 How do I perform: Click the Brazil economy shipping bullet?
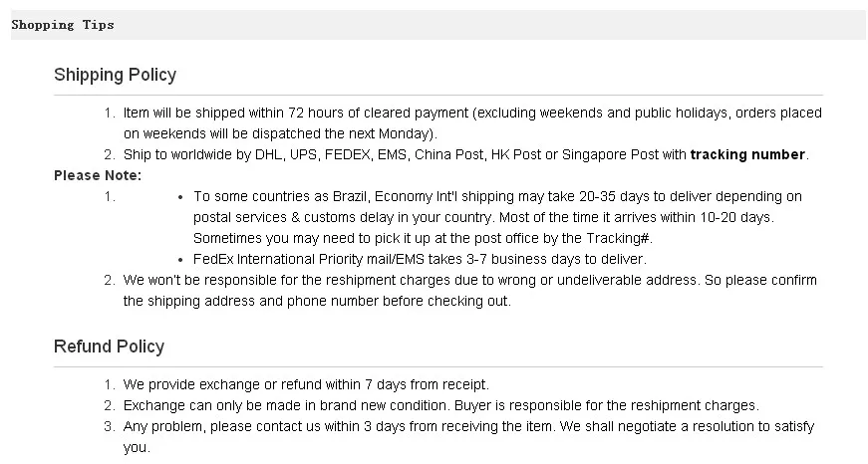click(x=497, y=217)
